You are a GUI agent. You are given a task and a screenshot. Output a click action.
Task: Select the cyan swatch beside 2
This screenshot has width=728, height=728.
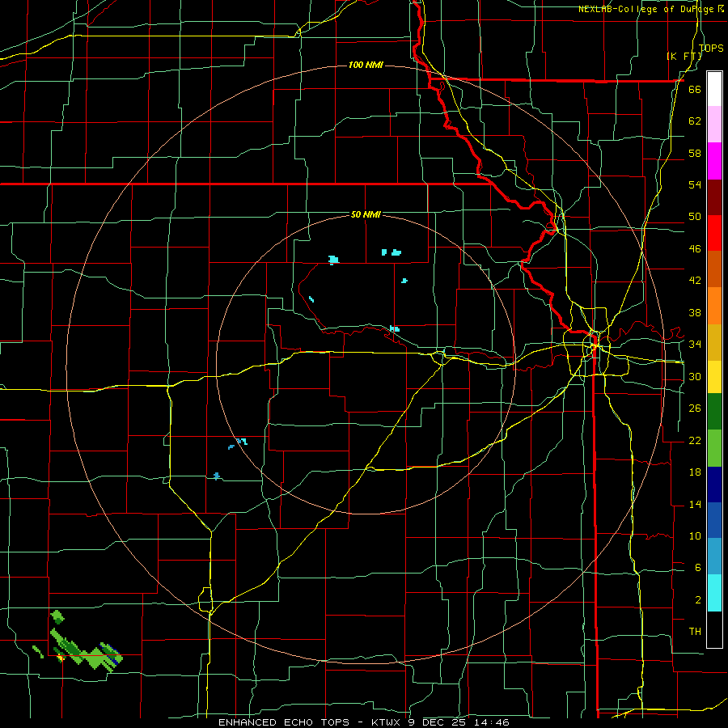point(714,593)
